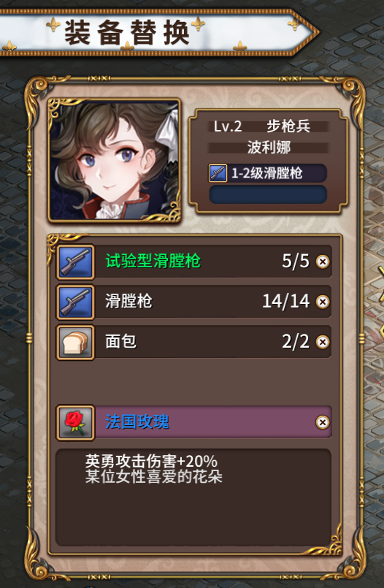Remove 法国玫瑰 accessory via X icon

(323, 422)
